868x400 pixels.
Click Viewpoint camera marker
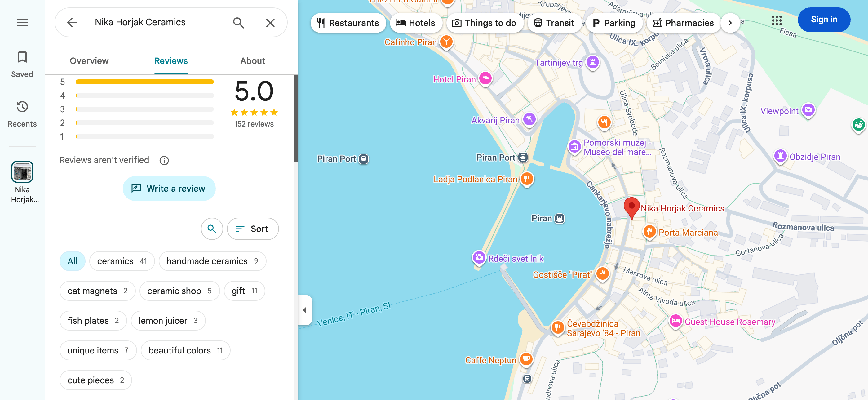[808, 110]
